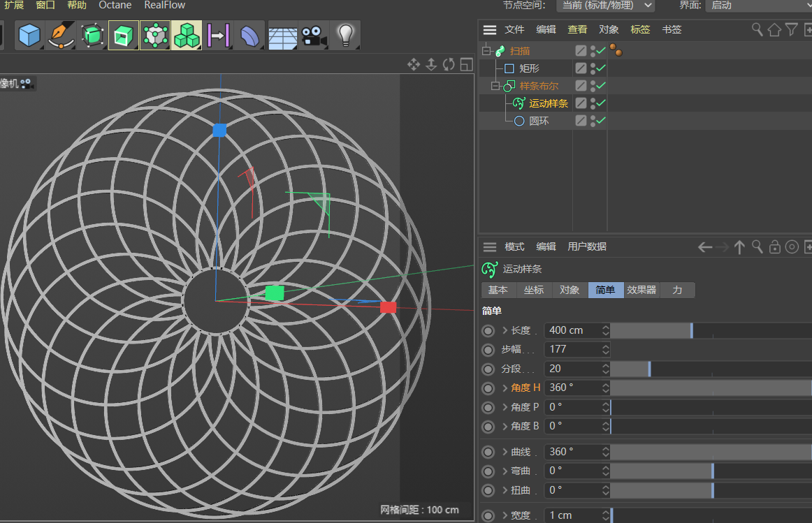This screenshot has height=523, width=812.
Task: Toggle the animation dot beside 长度 parameter
Action: click(x=488, y=330)
